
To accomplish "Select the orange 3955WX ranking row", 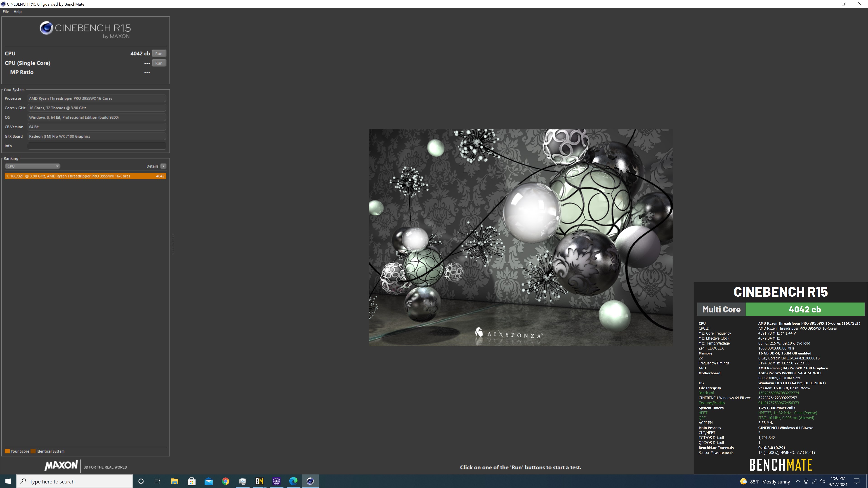I will coord(85,176).
